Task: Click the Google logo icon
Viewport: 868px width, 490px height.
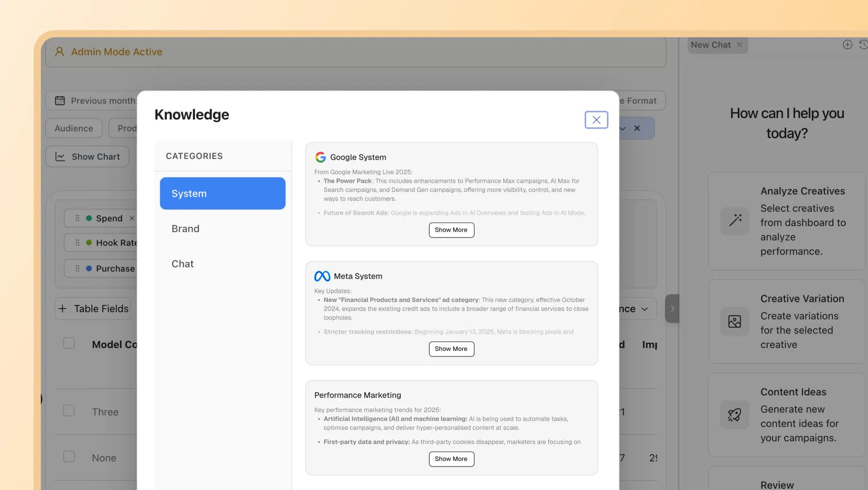Action: (x=320, y=157)
